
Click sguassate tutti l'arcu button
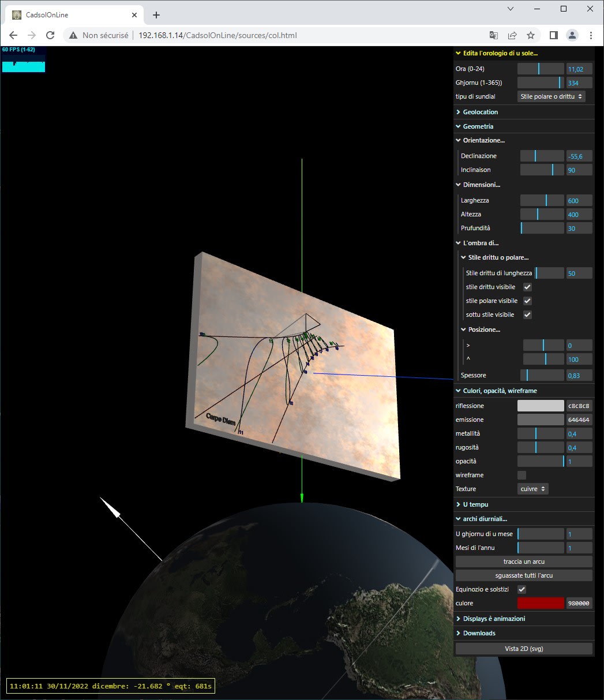(x=524, y=575)
